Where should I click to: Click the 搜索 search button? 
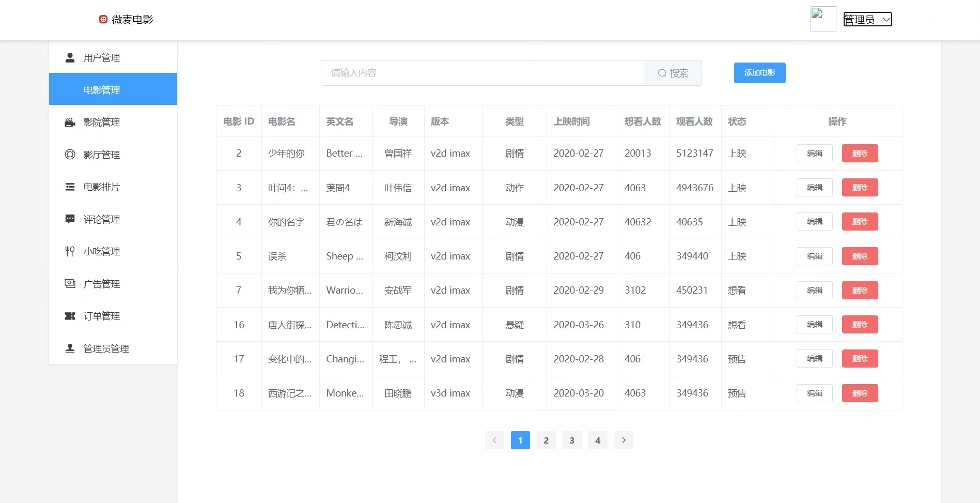[x=673, y=73]
